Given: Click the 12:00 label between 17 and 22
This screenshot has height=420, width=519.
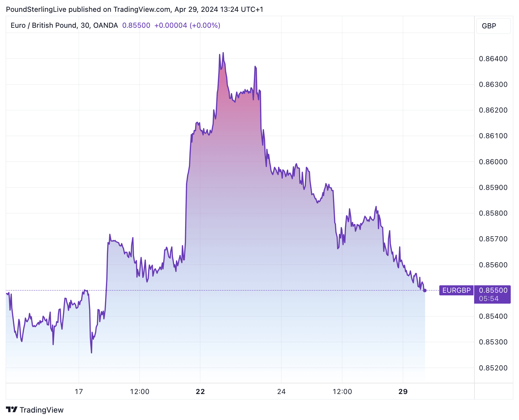Looking at the screenshot, I should (140, 392).
